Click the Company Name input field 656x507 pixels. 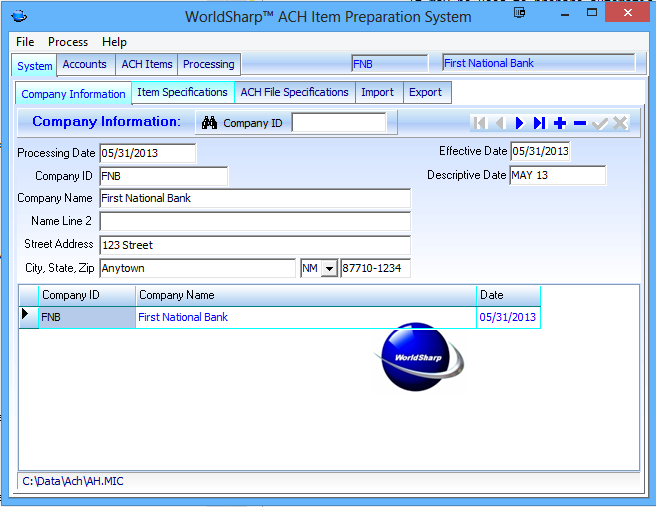click(x=255, y=198)
